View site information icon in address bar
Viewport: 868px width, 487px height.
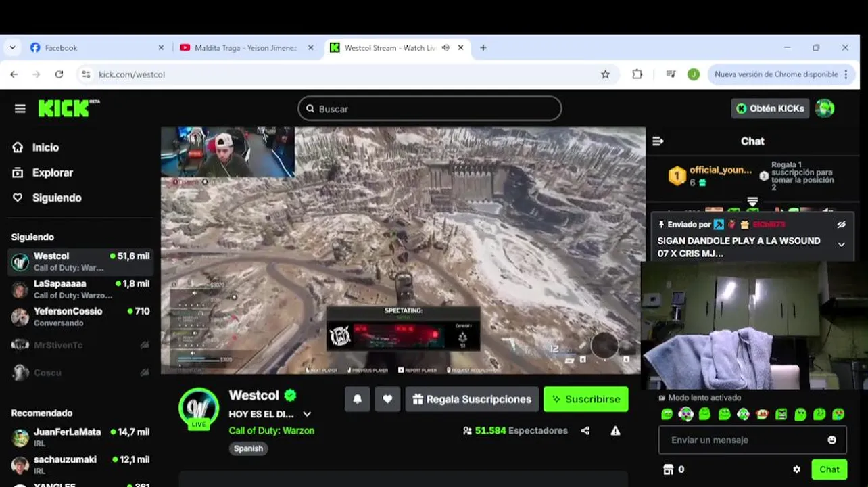point(86,74)
